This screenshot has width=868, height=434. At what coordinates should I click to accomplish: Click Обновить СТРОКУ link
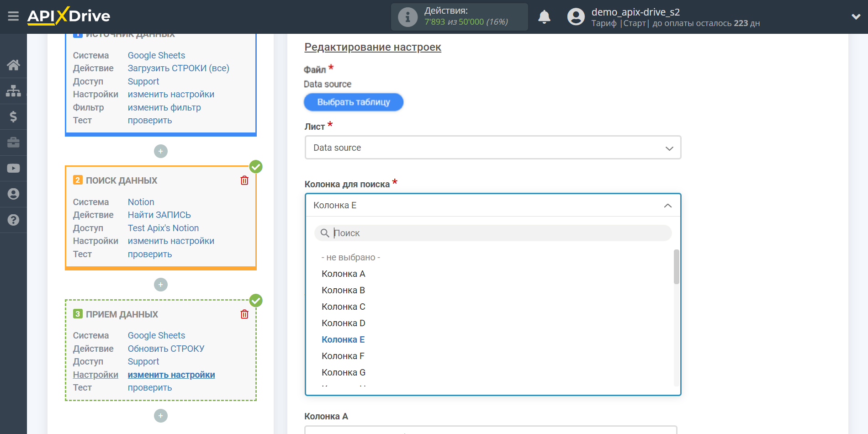point(166,349)
